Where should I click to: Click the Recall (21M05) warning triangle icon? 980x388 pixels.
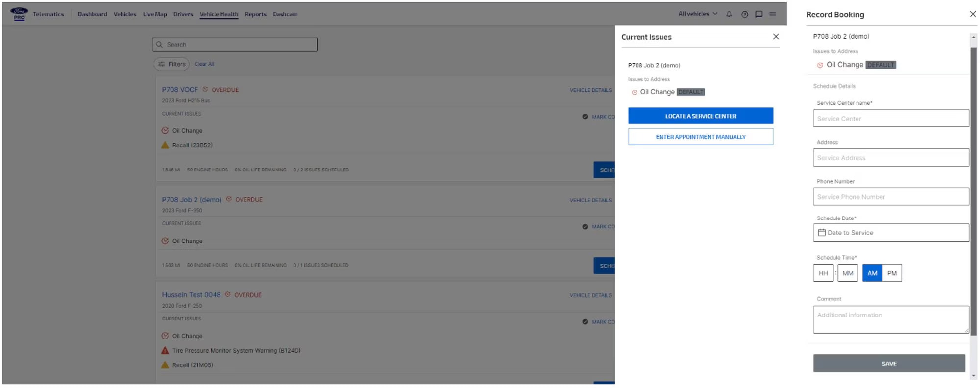165,365
